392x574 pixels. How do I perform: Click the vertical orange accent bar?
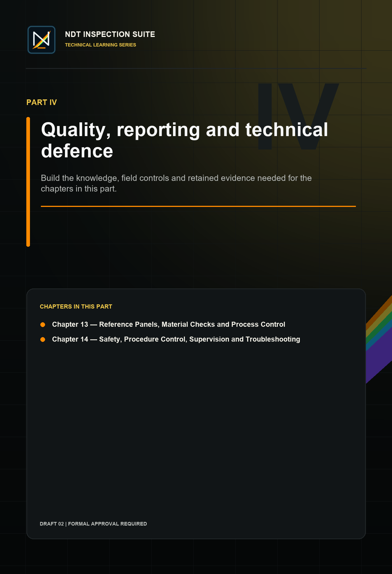(x=28, y=182)
